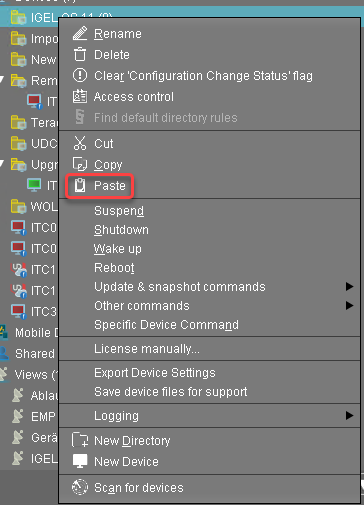
Task: Expand Update & snapshot commands submenu arrow
Action: [x=349, y=286]
